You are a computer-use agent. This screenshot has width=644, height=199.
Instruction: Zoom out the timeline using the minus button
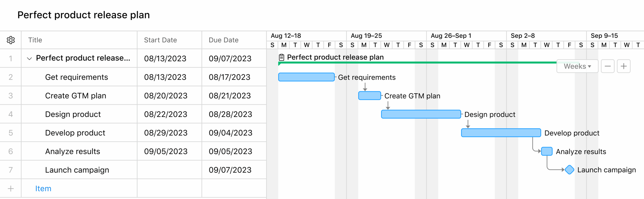(x=608, y=66)
